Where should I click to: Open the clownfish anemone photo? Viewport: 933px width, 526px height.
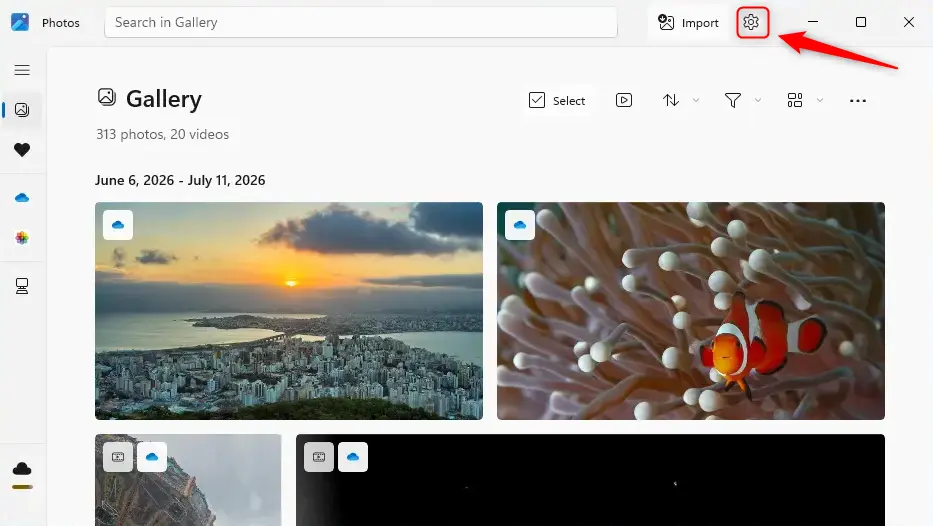coord(691,311)
